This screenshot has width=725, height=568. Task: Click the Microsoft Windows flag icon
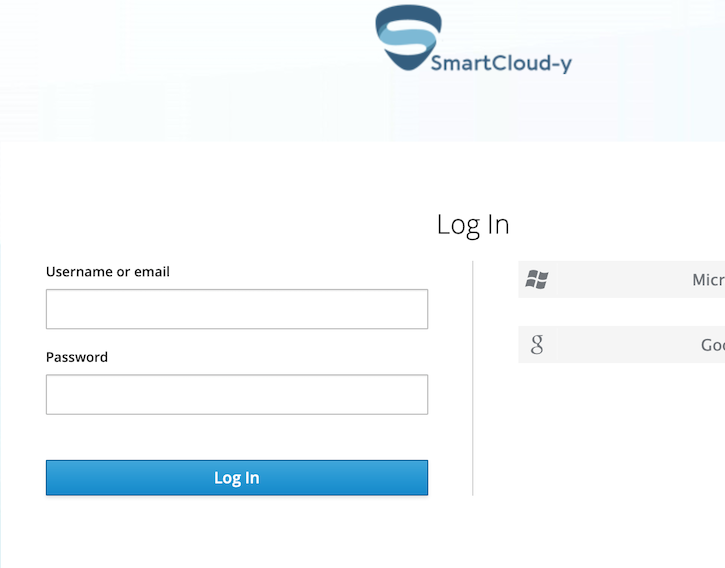pyautogui.click(x=537, y=280)
